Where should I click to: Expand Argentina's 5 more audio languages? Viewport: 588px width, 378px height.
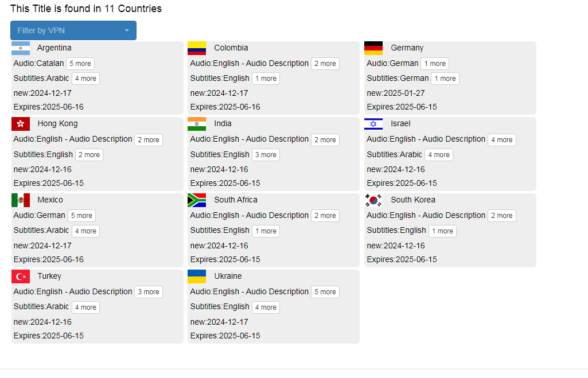click(x=80, y=64)
